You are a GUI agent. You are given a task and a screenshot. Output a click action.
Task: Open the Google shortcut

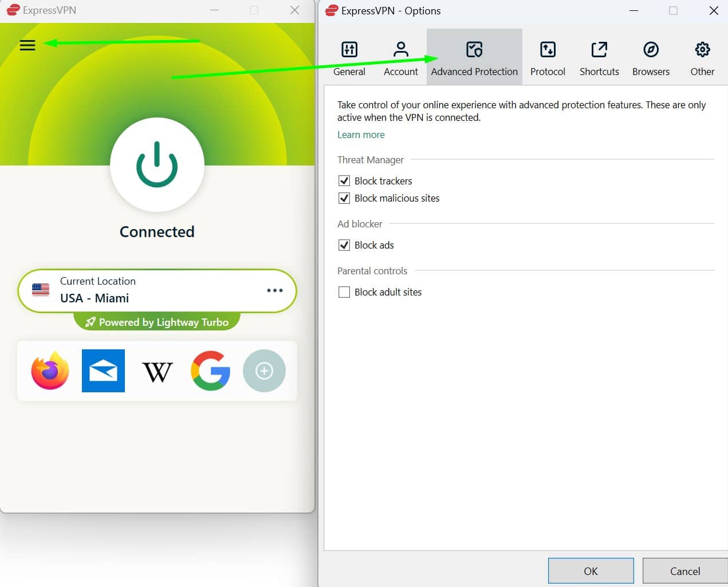click(x=211, y=371)
